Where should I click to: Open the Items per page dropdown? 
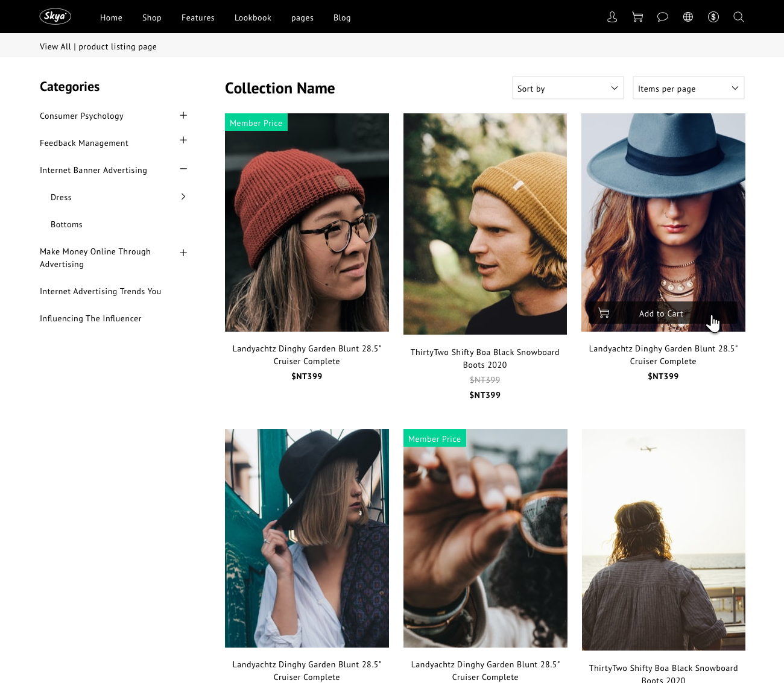click(x=688, y=88)
